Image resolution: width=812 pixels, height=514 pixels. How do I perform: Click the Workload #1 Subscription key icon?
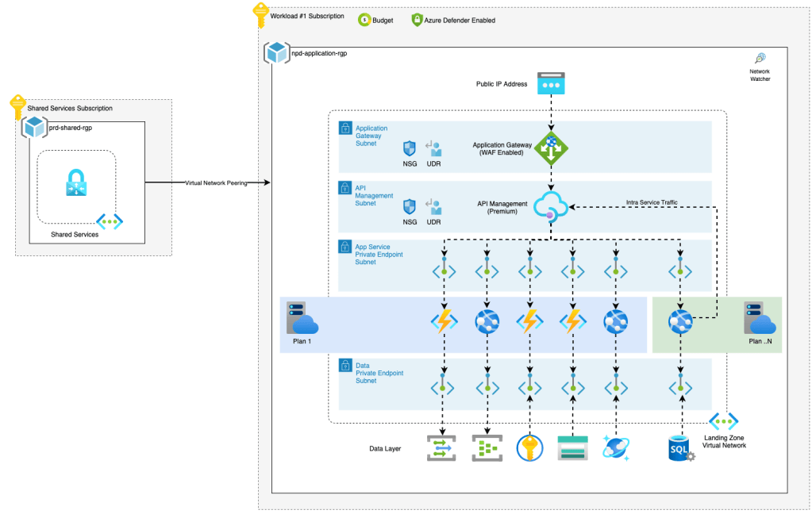pos(260,14)
